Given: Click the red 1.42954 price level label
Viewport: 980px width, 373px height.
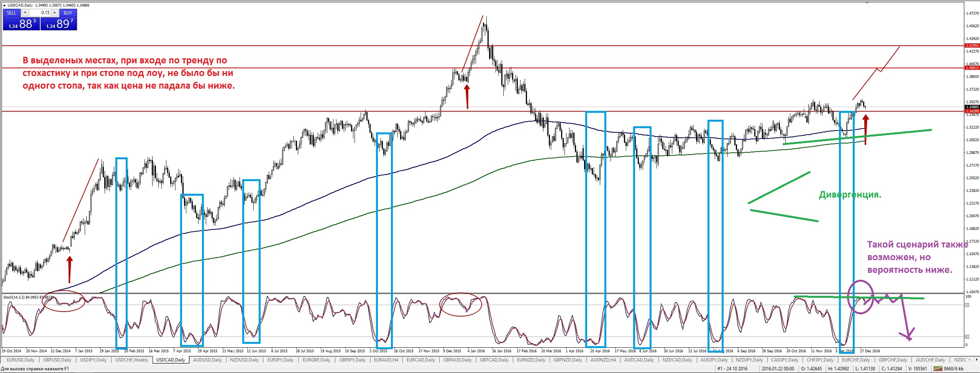Looking at the screenshot, I should click(x=972, y=46).
